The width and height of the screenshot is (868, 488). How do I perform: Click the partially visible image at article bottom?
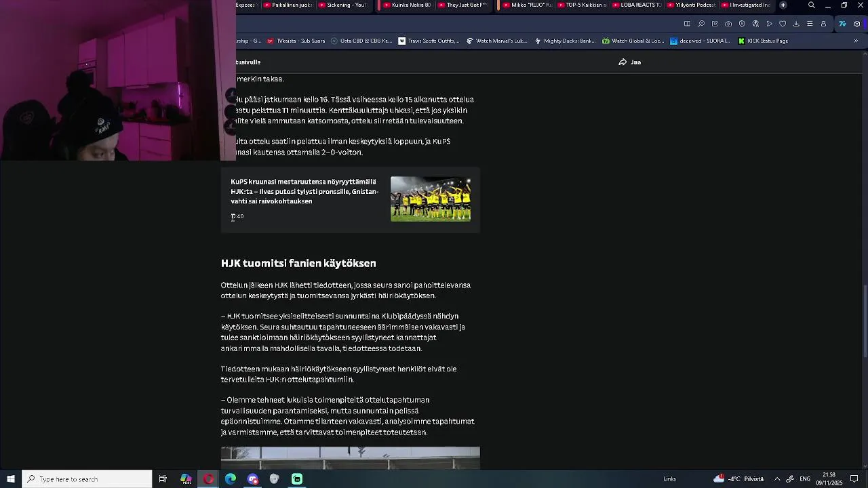tap(350, 457)
